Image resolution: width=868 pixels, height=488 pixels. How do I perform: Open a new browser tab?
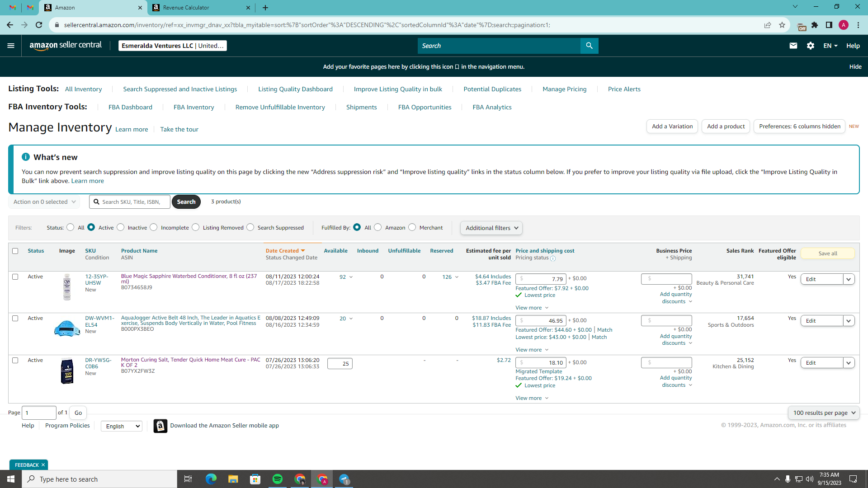pyautogui.click(x=265, y=8)
